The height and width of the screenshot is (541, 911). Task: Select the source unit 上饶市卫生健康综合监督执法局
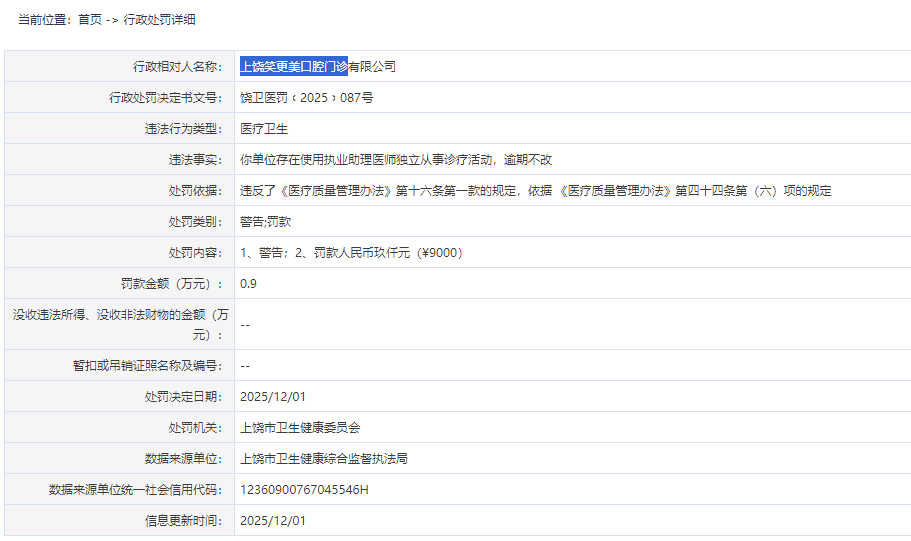(x=324, y=458)
